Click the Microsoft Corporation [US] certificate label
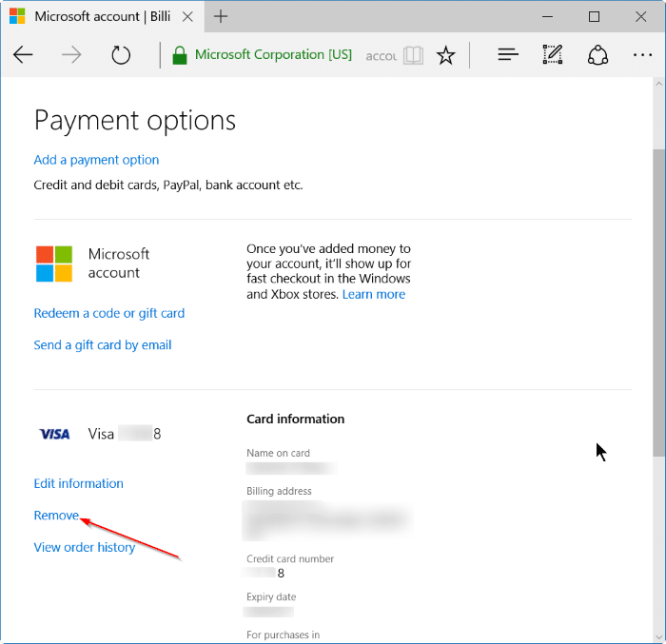The image size is (666, 644). [x=273, y=55]
